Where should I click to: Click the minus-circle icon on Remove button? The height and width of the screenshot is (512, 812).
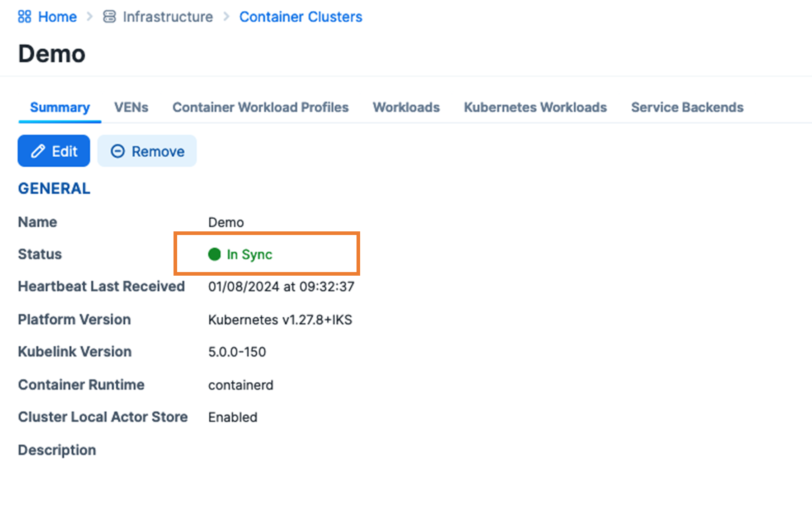tap(118, 151)
